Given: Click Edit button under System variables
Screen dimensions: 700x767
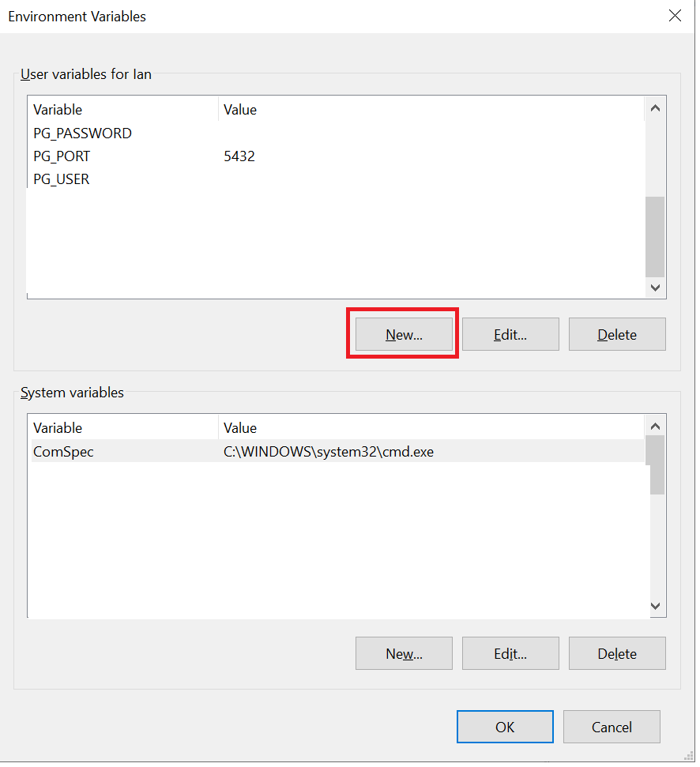Looking at the screenshot, I should (x=510, y=653).
